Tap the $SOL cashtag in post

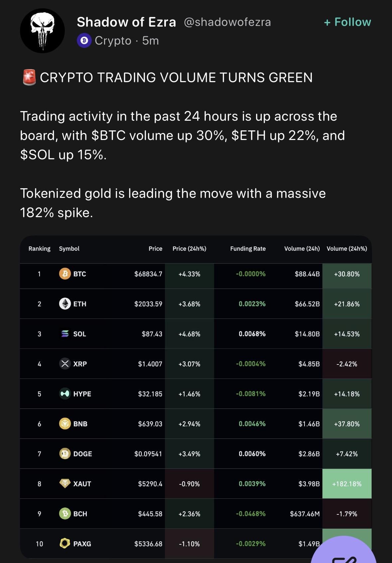37,155
